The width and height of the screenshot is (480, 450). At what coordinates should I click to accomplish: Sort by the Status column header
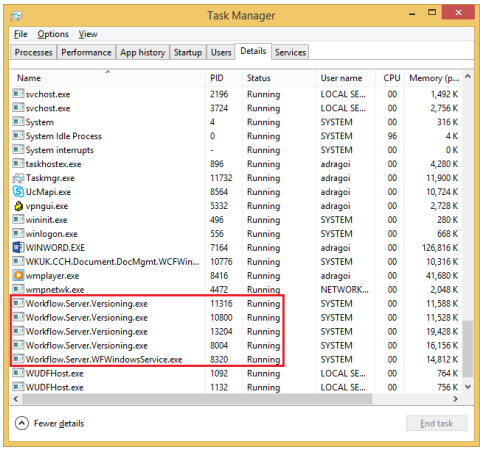pyautogui.click(x=279, y=78)
